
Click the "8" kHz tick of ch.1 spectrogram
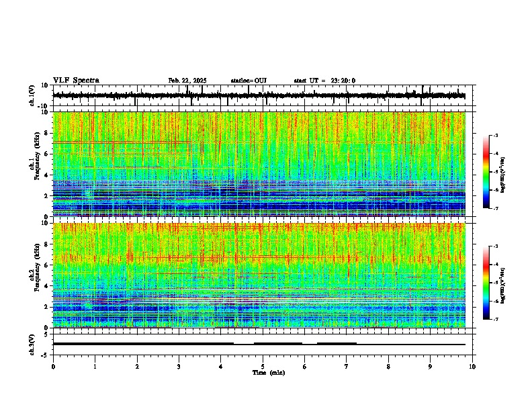(x=47, y=133)
